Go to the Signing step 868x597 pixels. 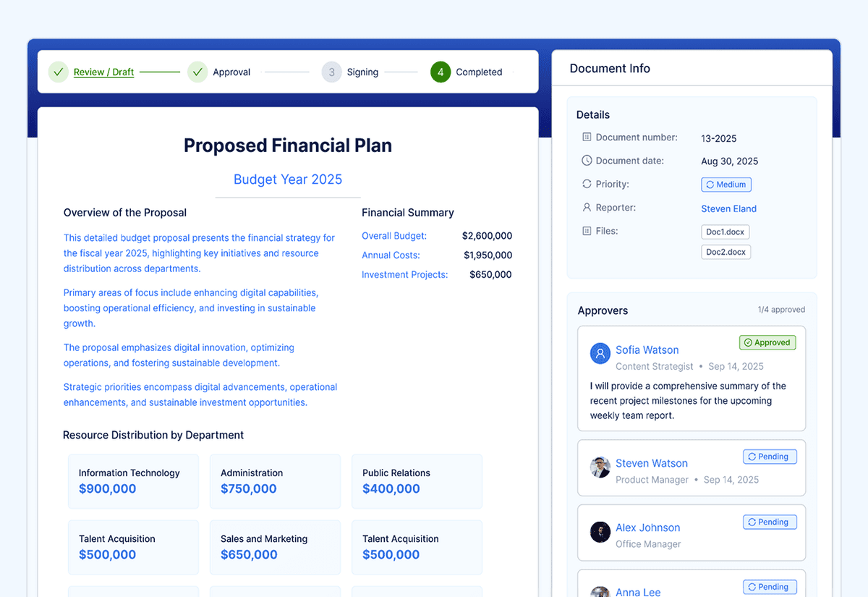click(362, 72)
